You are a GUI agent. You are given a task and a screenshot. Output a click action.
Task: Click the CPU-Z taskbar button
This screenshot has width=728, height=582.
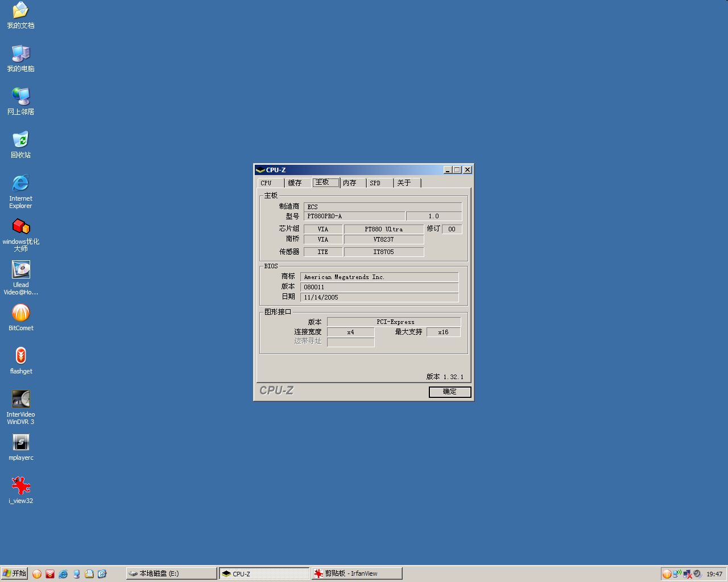(264, 573)
